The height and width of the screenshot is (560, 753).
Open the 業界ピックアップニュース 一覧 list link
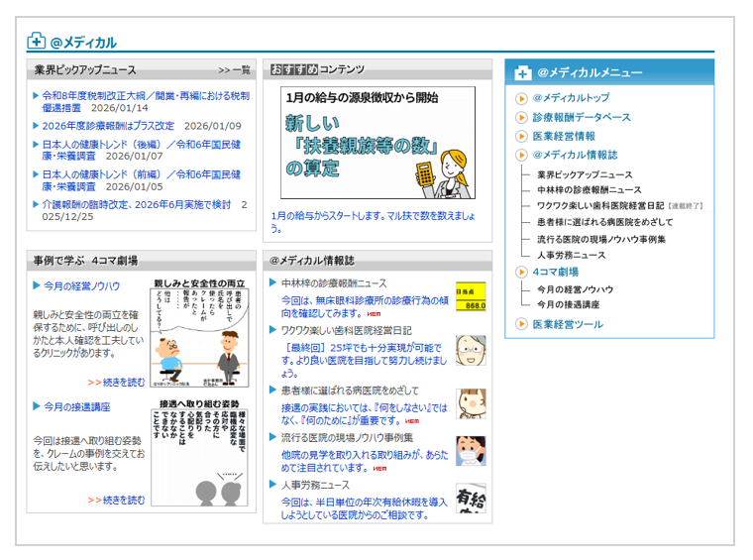[234, 70]
